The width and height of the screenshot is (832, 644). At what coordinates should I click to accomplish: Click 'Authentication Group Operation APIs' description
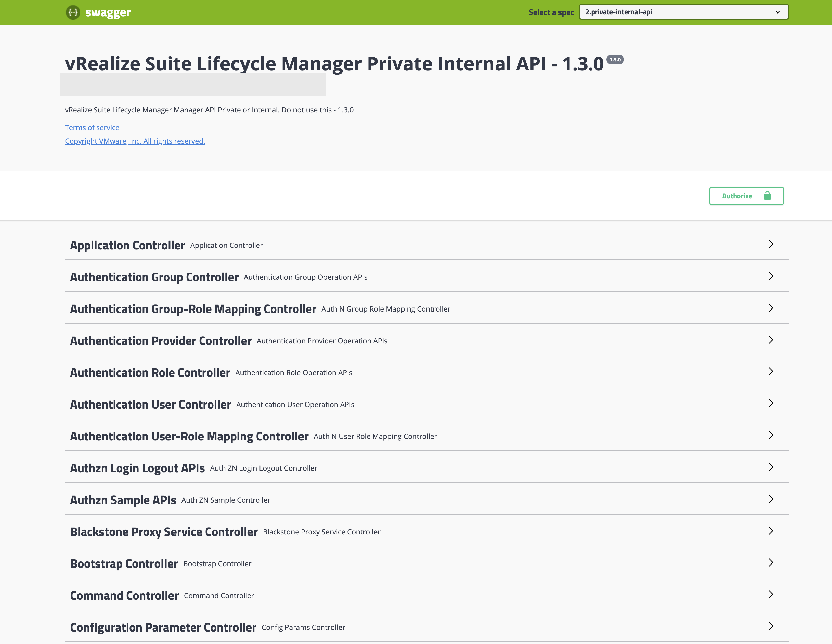point(306,277)
